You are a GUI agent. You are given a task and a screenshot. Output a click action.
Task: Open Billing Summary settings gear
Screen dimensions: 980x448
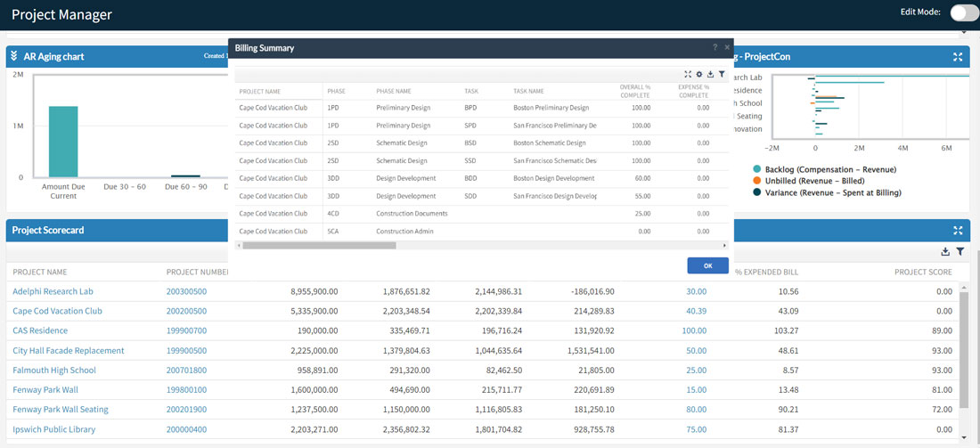coord(699,75)
